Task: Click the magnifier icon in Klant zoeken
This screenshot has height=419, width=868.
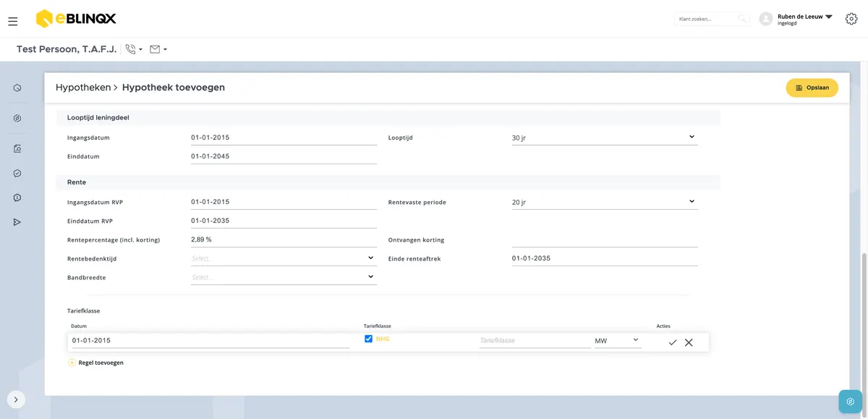Action: 742,19
